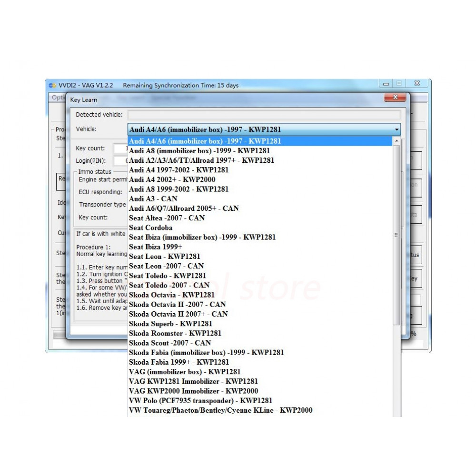Viewport: 476px width, 476px height.
Task: Close the Key Learn dialog
Action: point(395,98)
